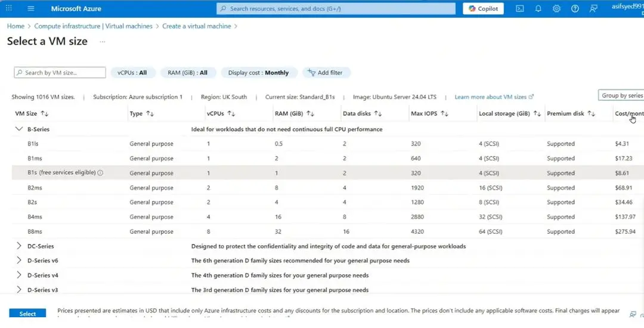Image resolution: width=644 pixels, height=328 pixels.
Task: Sort by Data disks column arrows
Action: coord(378,114)
